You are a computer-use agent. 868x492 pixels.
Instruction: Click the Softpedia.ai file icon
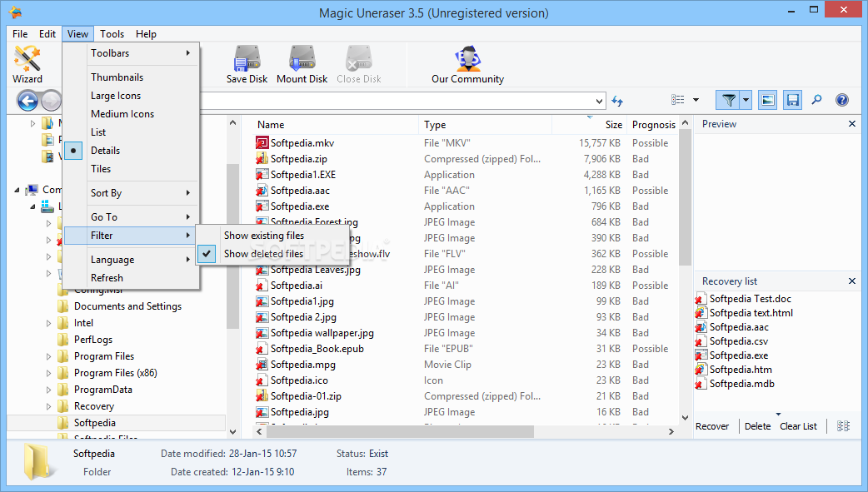click(x=262, y=286)
